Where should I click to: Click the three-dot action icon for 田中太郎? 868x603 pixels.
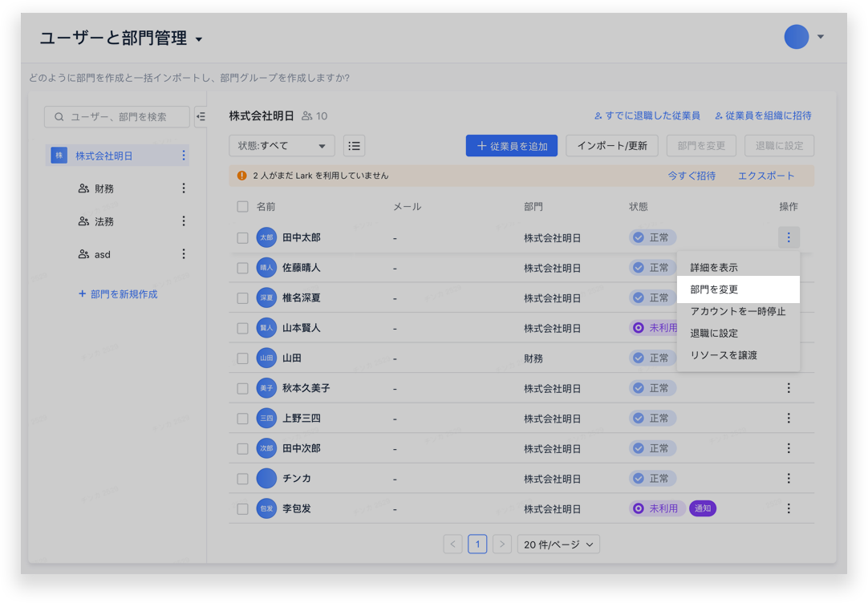[x=789, y=237]
